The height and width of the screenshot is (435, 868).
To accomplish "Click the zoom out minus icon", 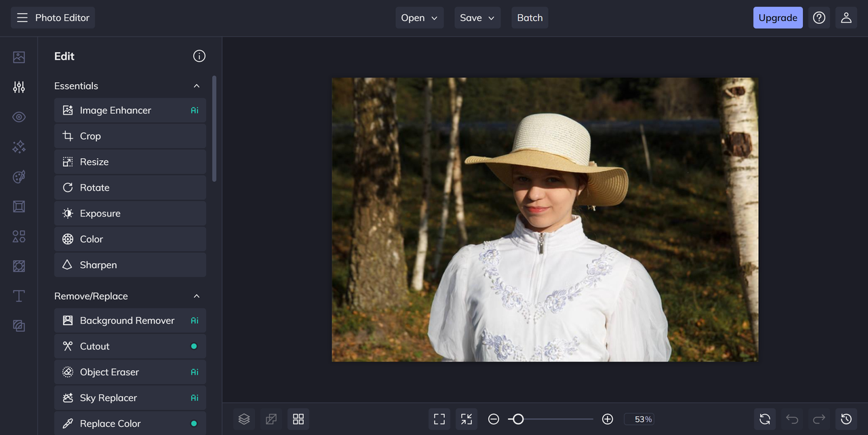I will pos(494,419).
